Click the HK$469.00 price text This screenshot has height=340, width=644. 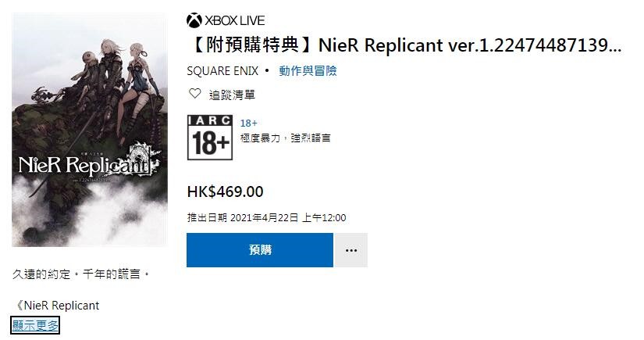225,191
